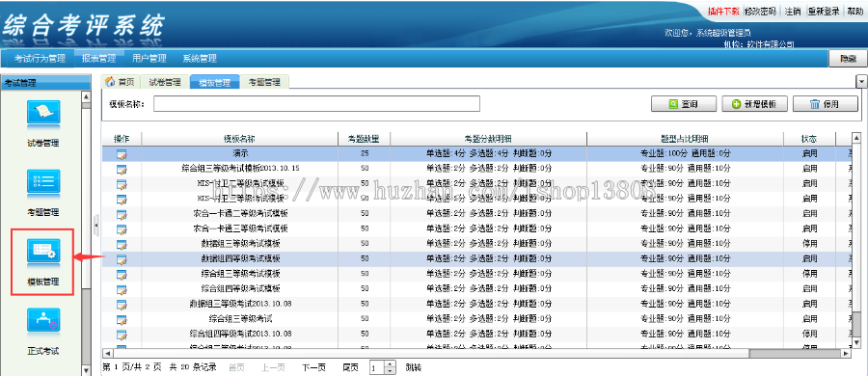Image resolution: width=868 pixels, height=376 pixels.
Task: Select row name 数据组四等级考试模板
Action: click(x=240, y=258)
